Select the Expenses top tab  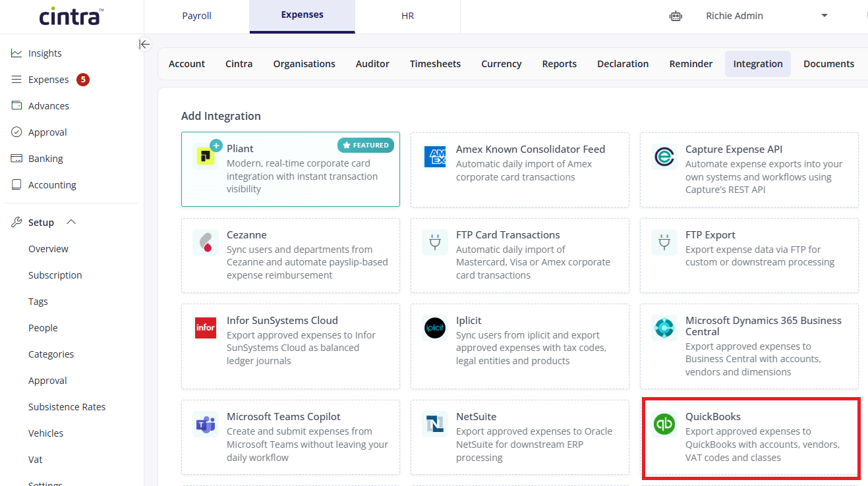302,16
